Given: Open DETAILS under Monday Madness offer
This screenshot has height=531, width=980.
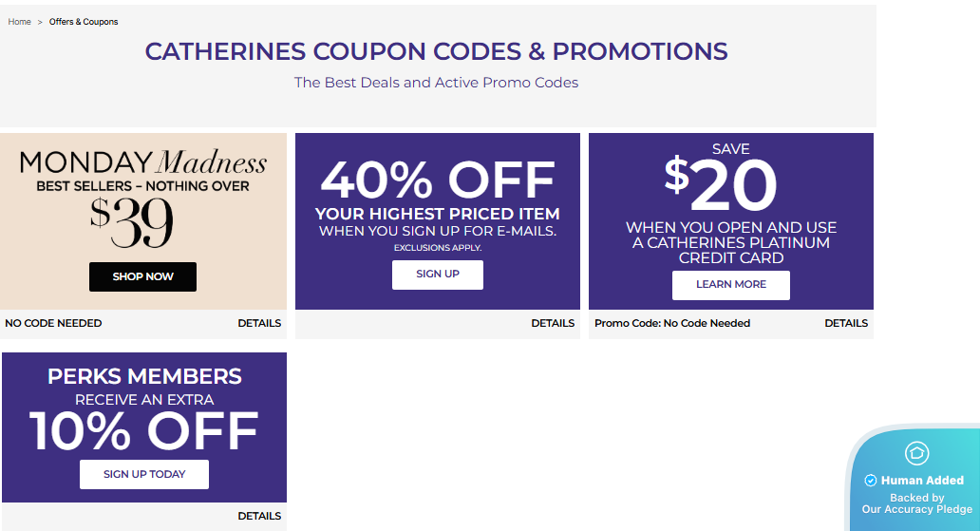Looking at the screenshot, I should tap(259, 323).
